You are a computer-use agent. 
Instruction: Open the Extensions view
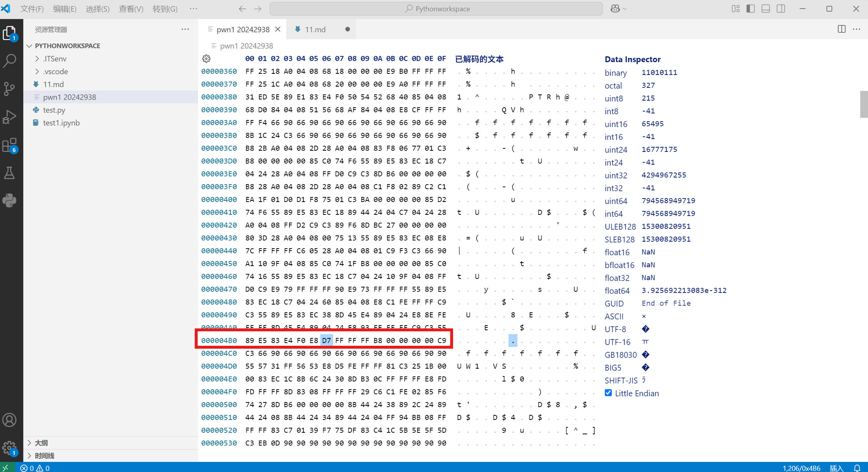[10, 145]
